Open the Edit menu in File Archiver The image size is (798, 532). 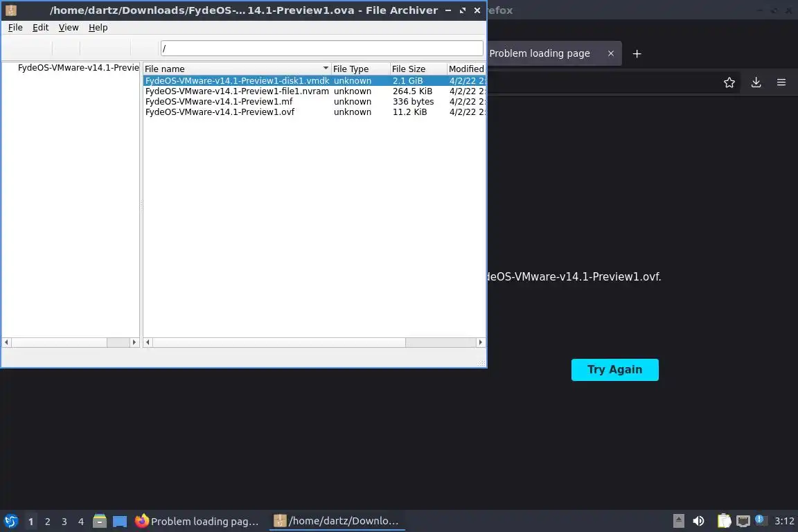(41, 28)
